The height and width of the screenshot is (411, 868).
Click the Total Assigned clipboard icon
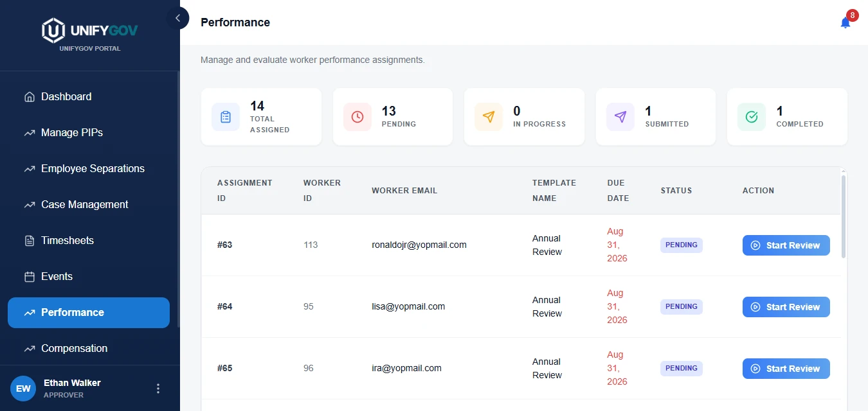(226, 117)
